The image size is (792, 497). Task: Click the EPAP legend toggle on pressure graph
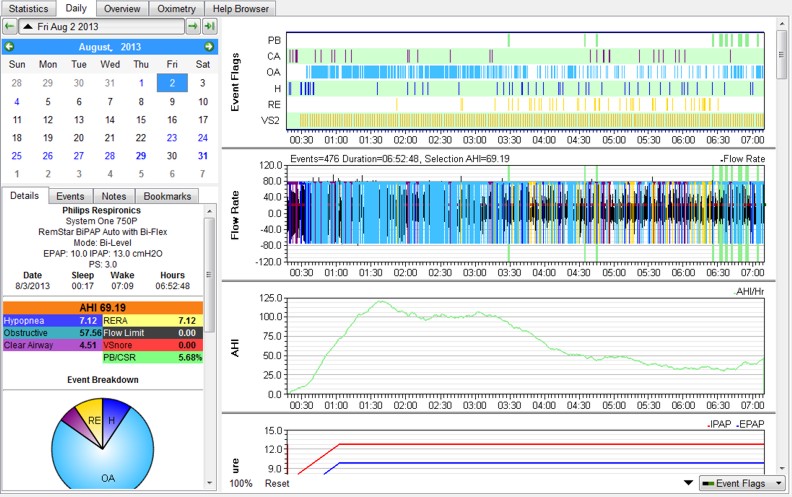pyautogui.click(x=749, y=424)
